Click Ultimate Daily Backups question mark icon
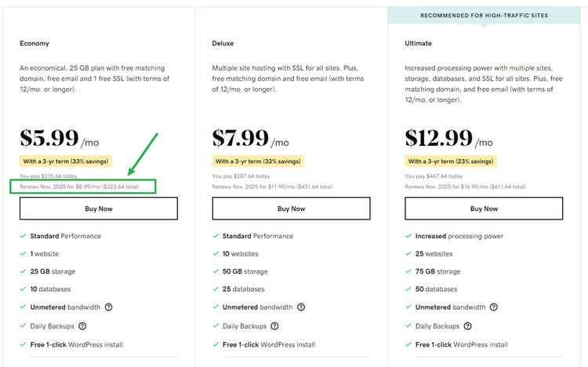The image size is (588, 367). pos(467,326)
